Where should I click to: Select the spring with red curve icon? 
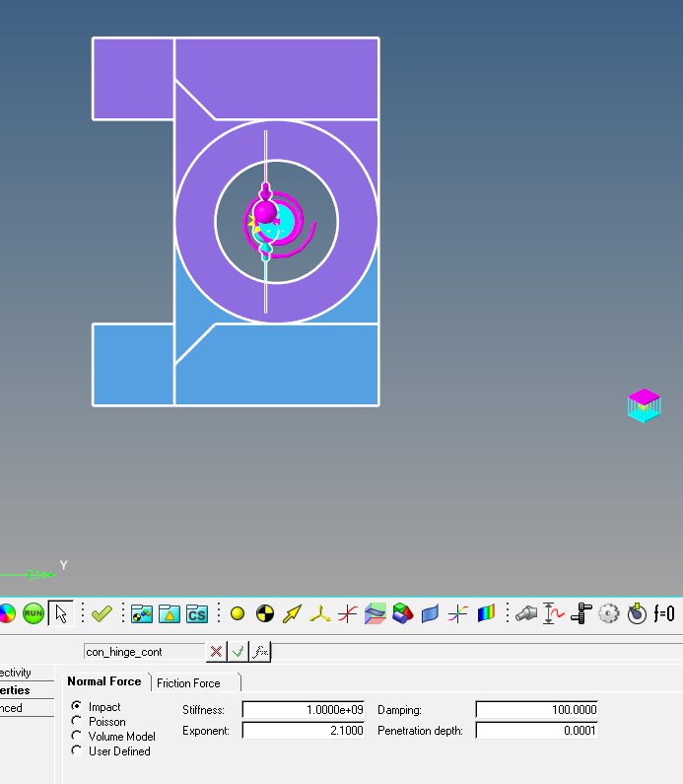pos(554,613)
